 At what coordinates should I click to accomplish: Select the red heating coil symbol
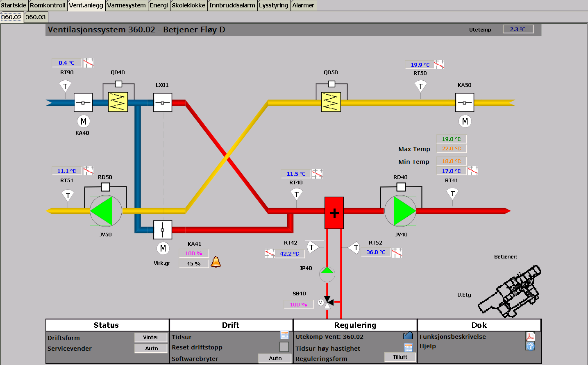(x=334, y=213)
